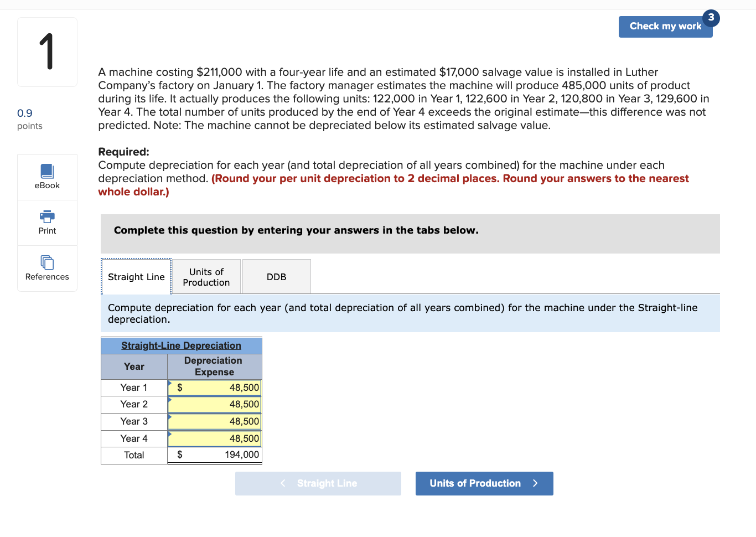Click the badge showing 3 attempts
Image resolution: width=756 pixels, height=537 pixels.
tap(711, 18)
